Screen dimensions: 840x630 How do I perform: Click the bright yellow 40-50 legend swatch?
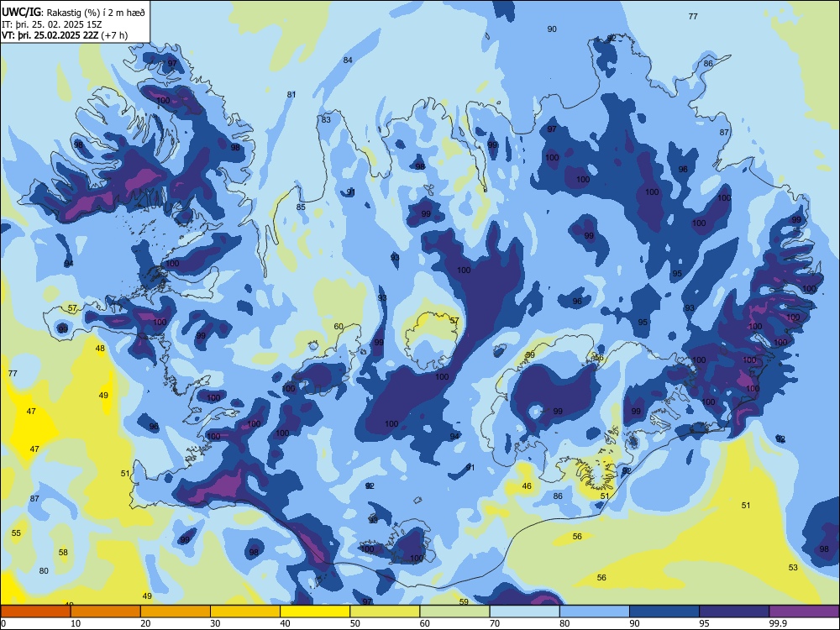(x=315, y=612)
